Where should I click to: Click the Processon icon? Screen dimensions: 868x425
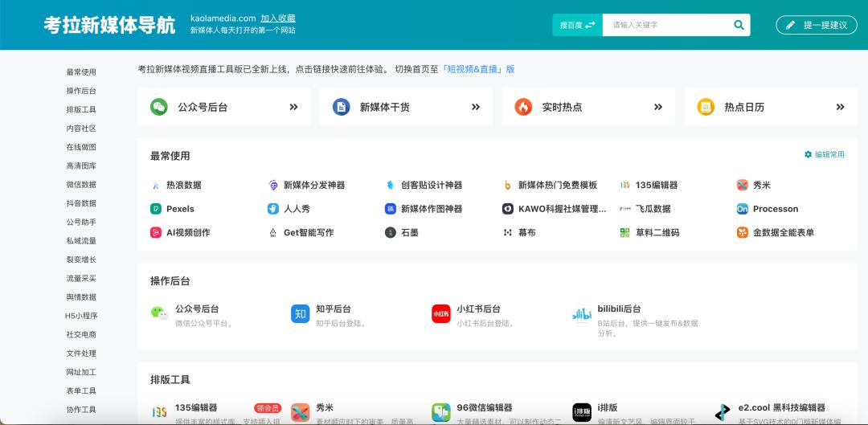(743, 209)
